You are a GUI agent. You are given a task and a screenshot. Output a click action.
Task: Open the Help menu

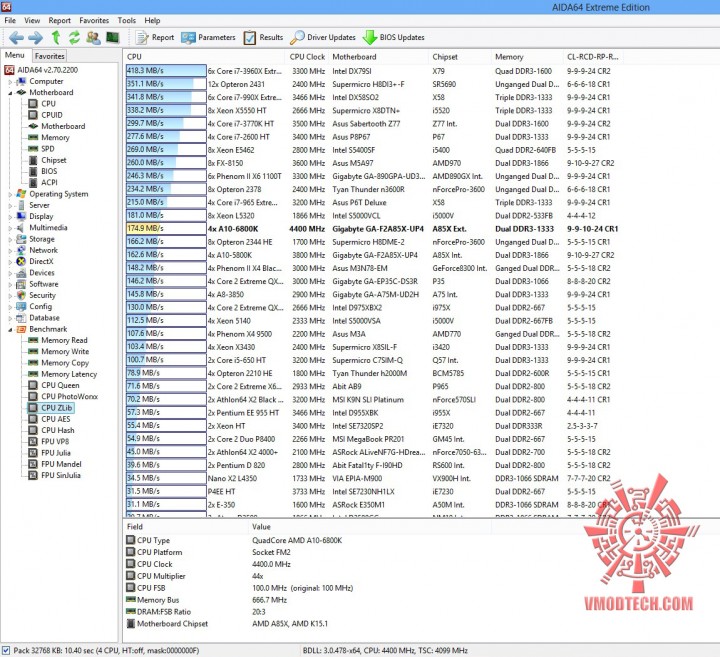152,20
